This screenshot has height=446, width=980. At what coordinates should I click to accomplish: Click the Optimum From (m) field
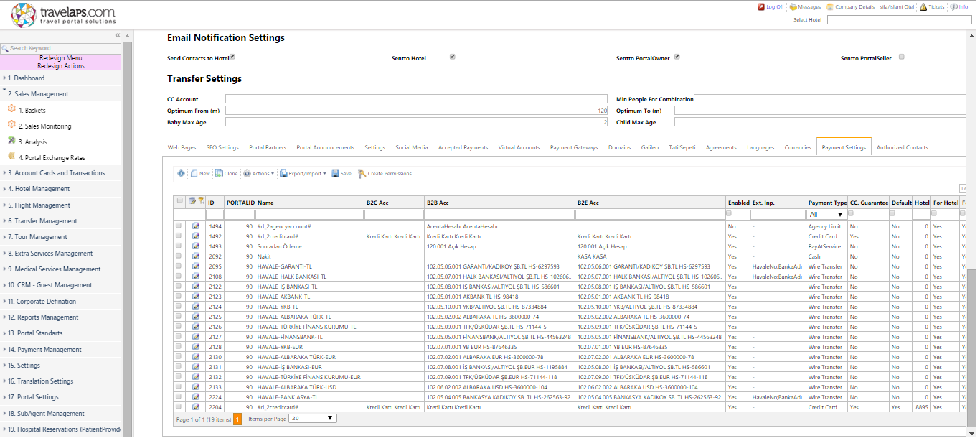pos(416,111)
